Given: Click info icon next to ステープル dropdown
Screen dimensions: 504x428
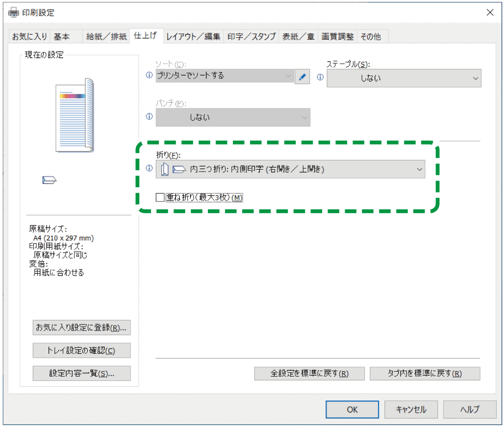Looking at the screenshot, I should tap(320, 77).
